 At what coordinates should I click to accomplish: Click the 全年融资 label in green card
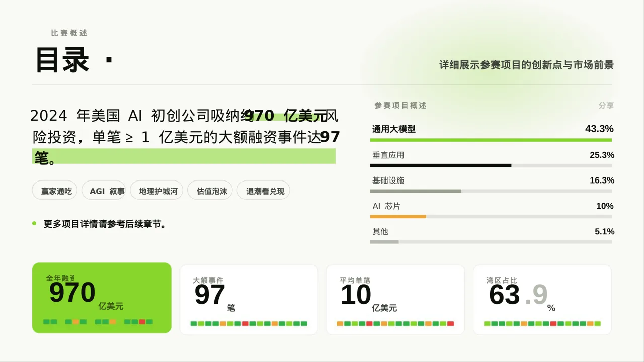coord(60,278)
